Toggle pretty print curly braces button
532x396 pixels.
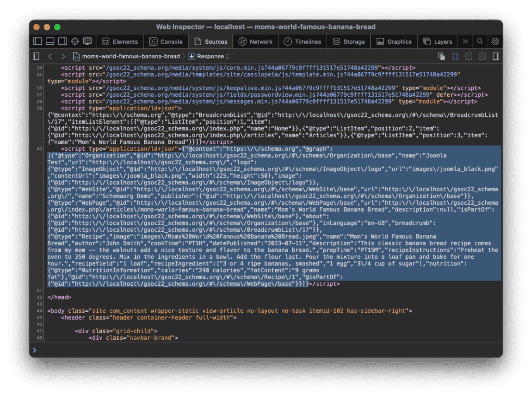point(455,56)
